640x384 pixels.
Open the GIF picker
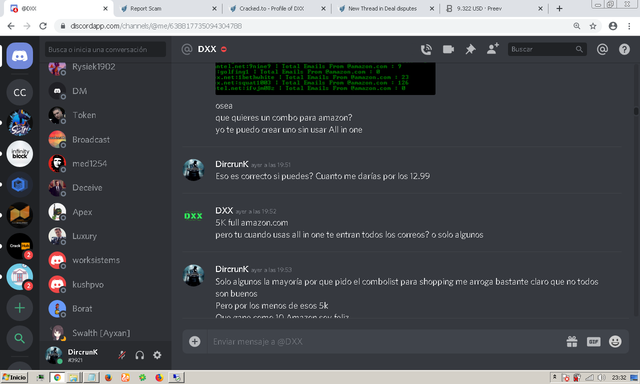click(x=593, y=342)
